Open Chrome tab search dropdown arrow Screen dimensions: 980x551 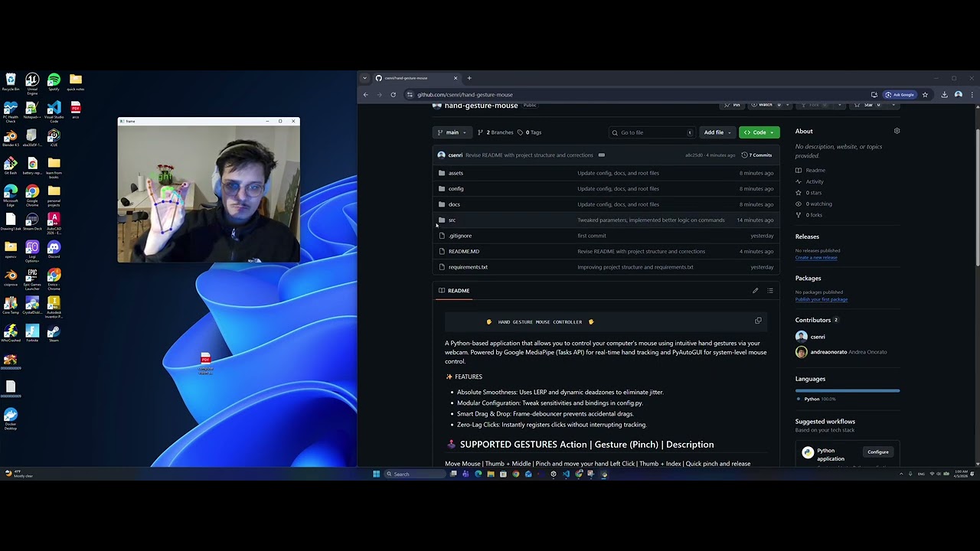pyautogui.click(x=364, y=78)
